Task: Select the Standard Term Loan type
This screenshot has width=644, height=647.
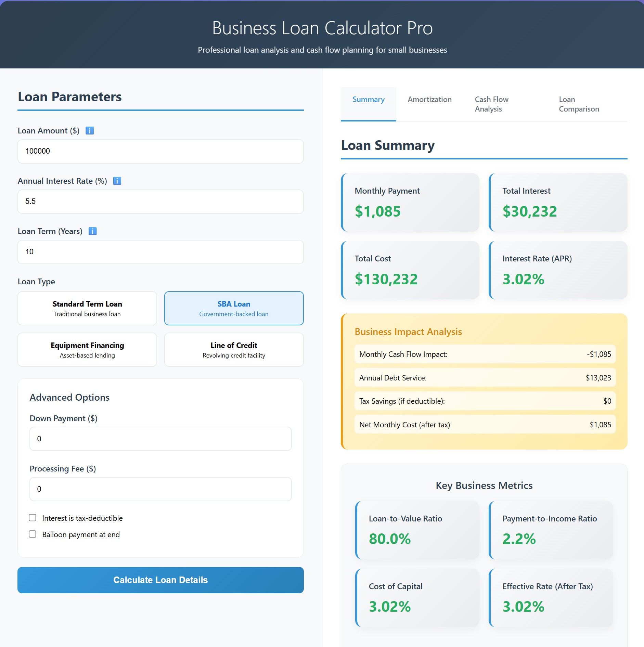Action: [x=87, y=308]
